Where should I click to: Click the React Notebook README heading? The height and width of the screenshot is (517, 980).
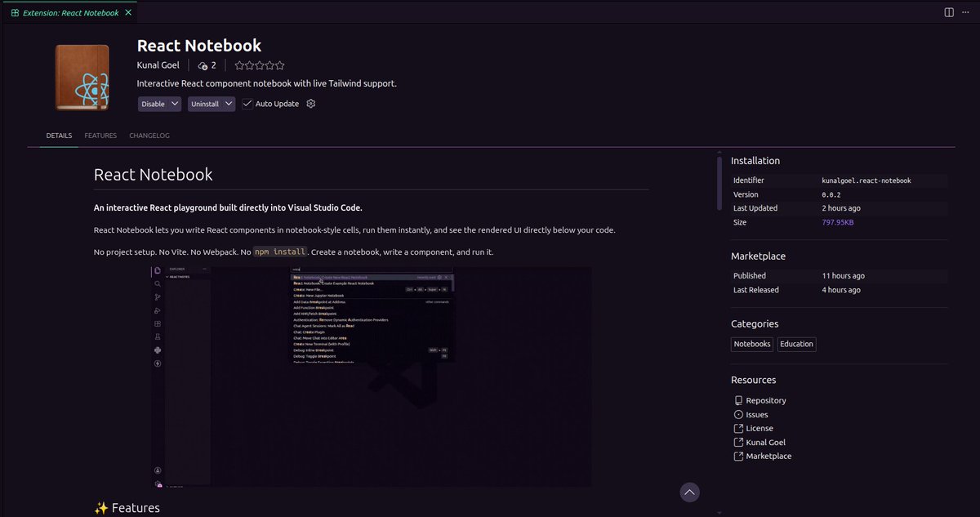(154, 174)
